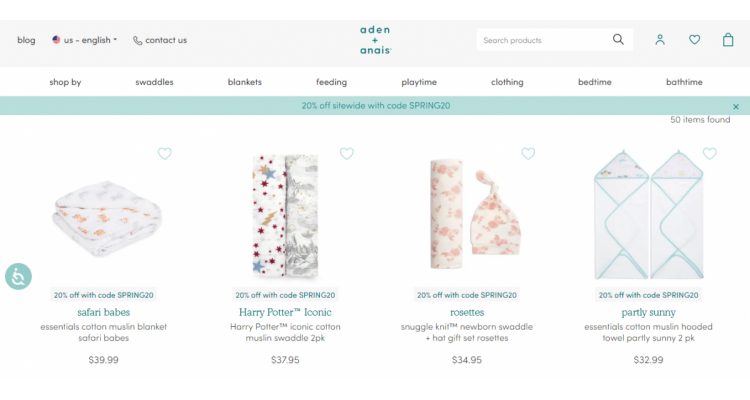Open the bathtime menu
Screen dimensions: 750x400
pyautogui.click(x=684, y=82)
